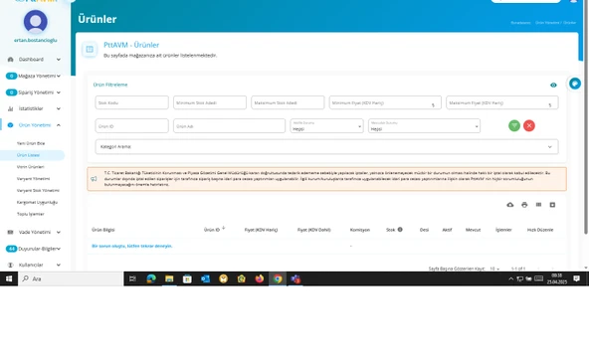The height and width of the screenshot is (364, 589).
Task: Switch to Chrome in the taskbar
Action: point(278,278)
